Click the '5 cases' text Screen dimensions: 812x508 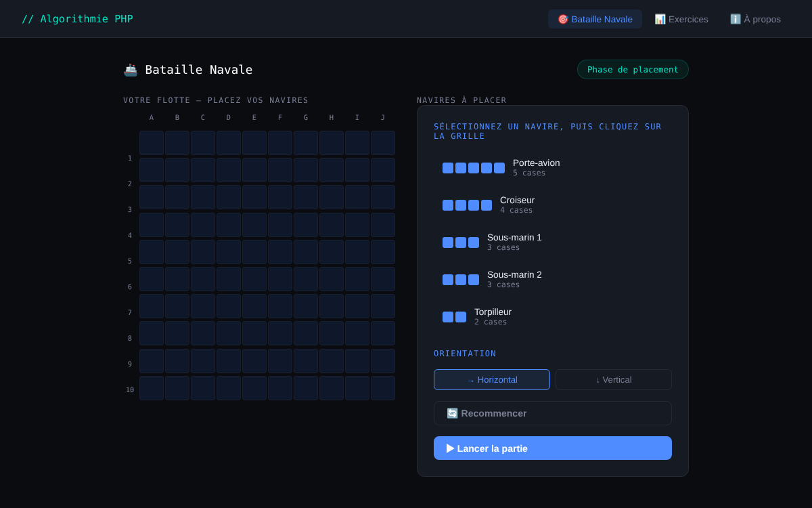(x=529, y=173)
